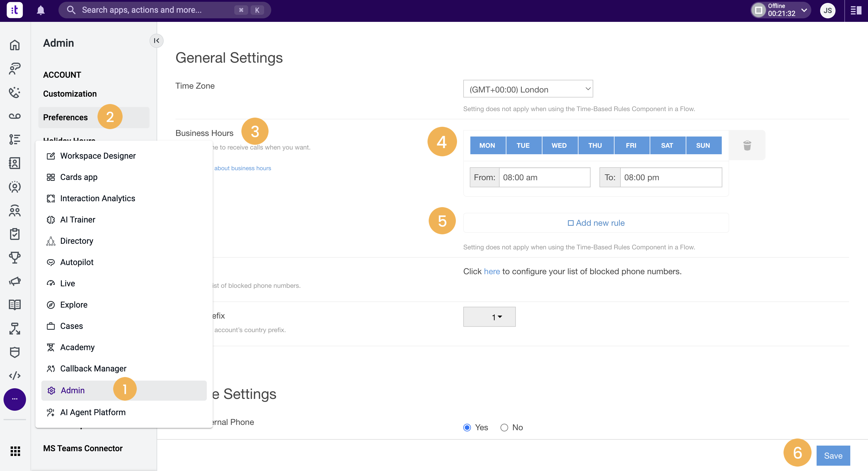Click the search magnifier icon
This screenshot has width=868, height=471.
point(71,10)
